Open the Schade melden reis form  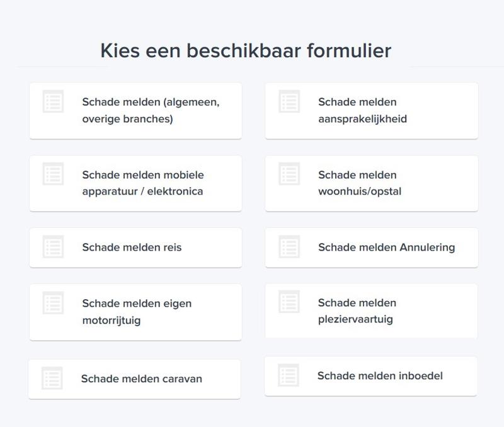(132, 248)
